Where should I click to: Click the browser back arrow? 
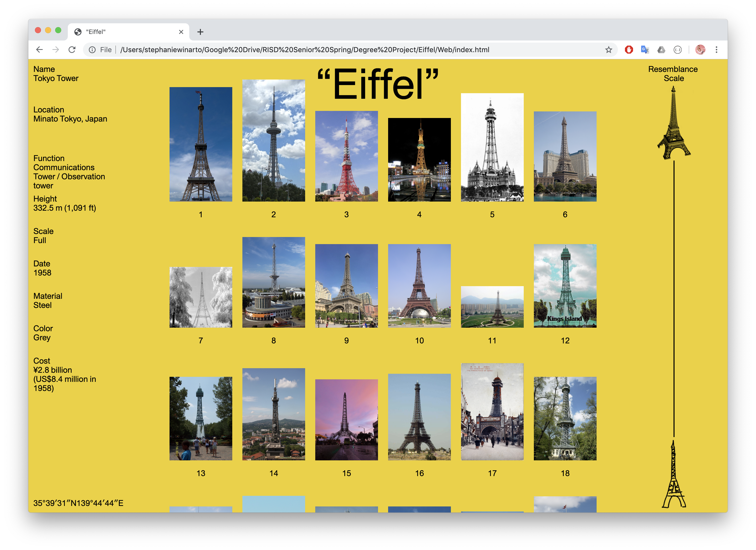click(x=39, y=50)
